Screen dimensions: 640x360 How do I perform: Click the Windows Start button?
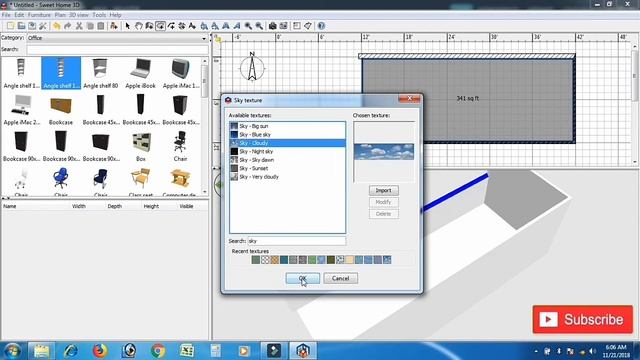(12, 351)
